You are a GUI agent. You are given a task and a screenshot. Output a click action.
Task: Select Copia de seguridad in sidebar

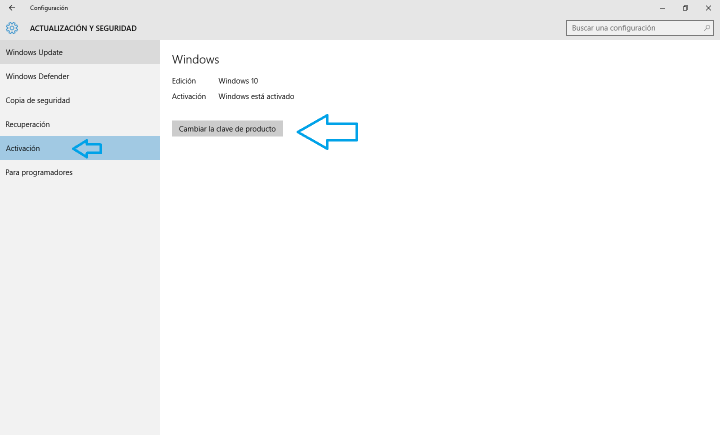80,100
